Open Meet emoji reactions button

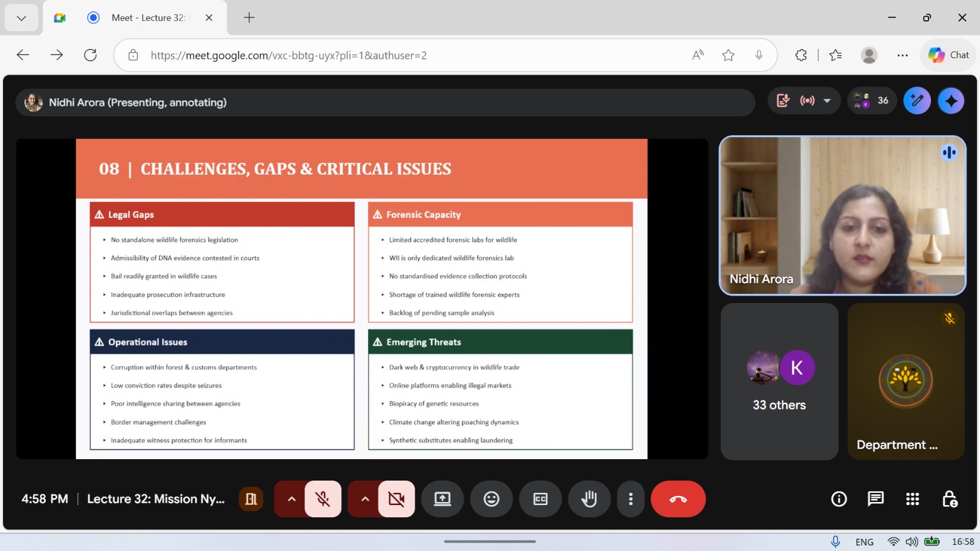coord(491,499)
